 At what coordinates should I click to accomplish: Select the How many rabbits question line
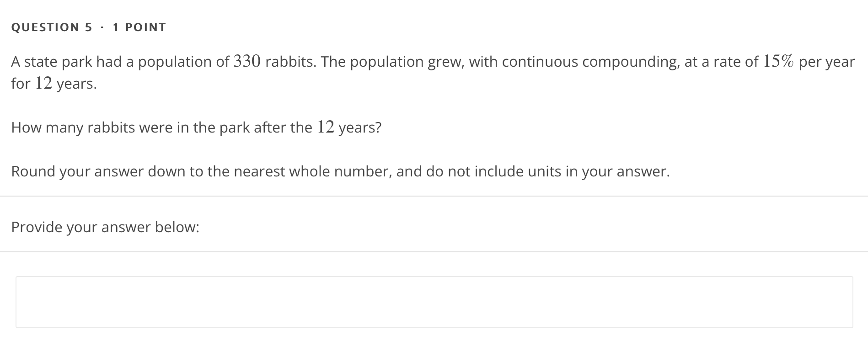tap(197, 127)
